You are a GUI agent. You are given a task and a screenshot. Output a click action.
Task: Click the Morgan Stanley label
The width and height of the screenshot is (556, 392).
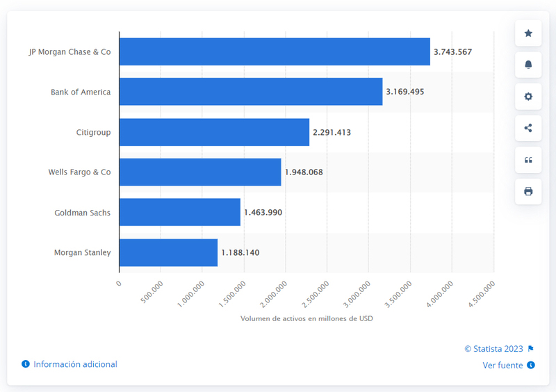(82, 253)
